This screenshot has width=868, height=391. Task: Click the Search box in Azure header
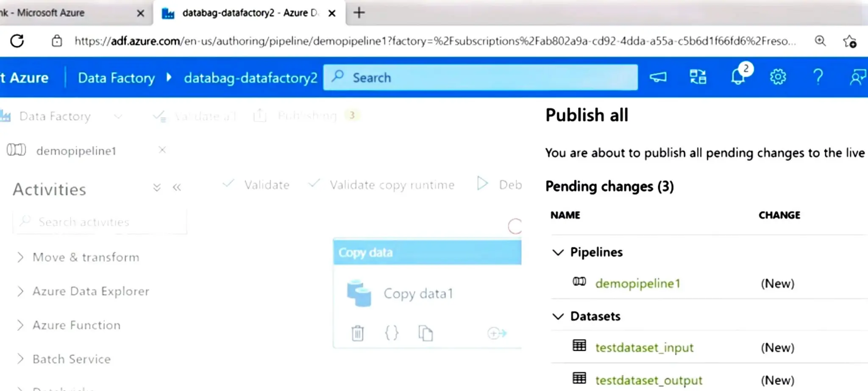[480, 77]
